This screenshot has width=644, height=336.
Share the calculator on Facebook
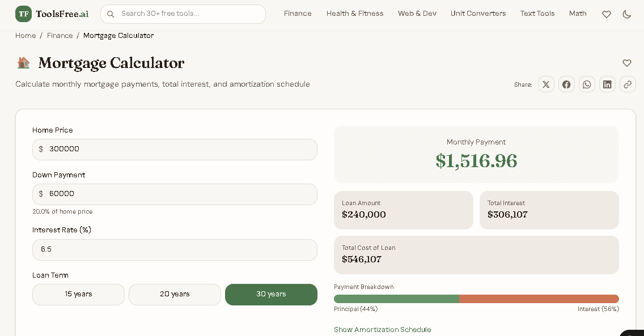566,84
